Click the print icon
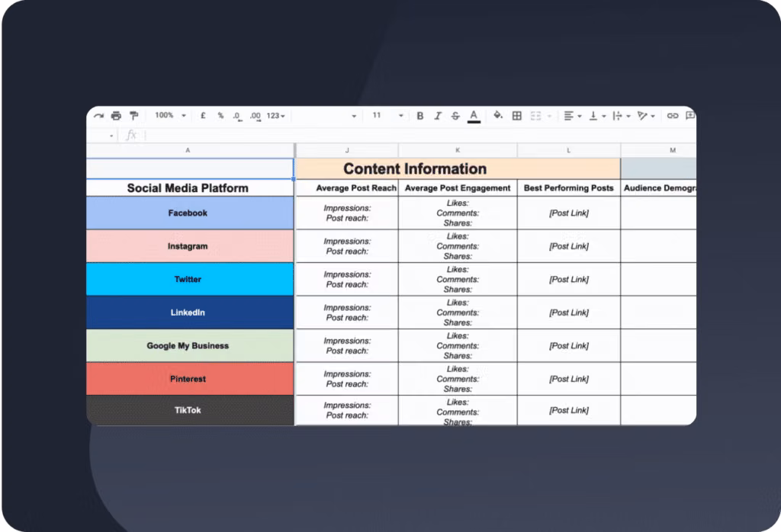This screenshot has height=532, width=781. point(116,116)
